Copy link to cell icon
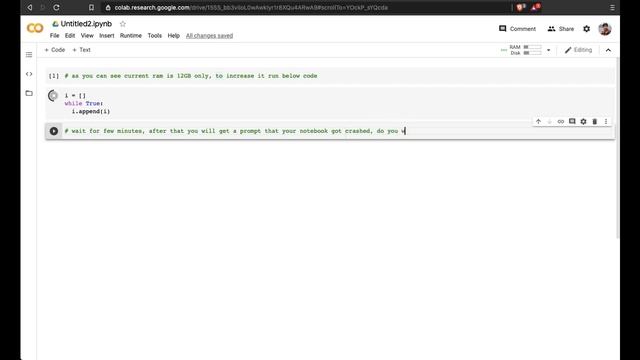Viewport: 640px width, 360px height. [561, 122]
